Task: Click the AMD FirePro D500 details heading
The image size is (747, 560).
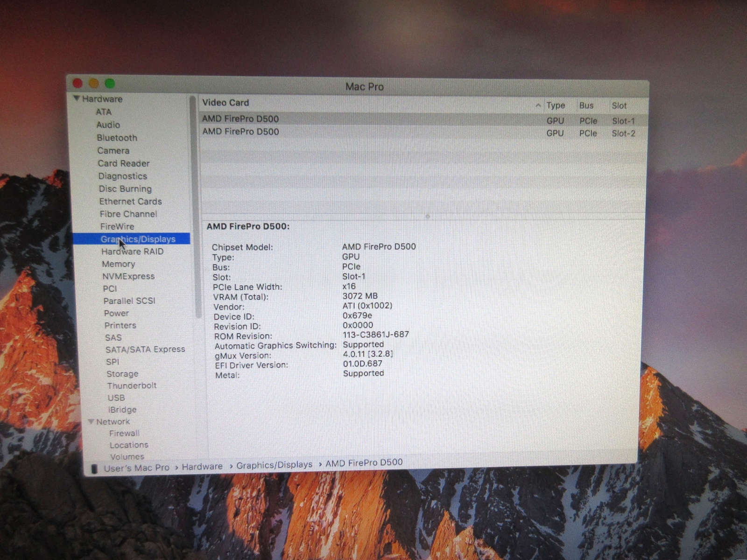Action: point(248,226)
